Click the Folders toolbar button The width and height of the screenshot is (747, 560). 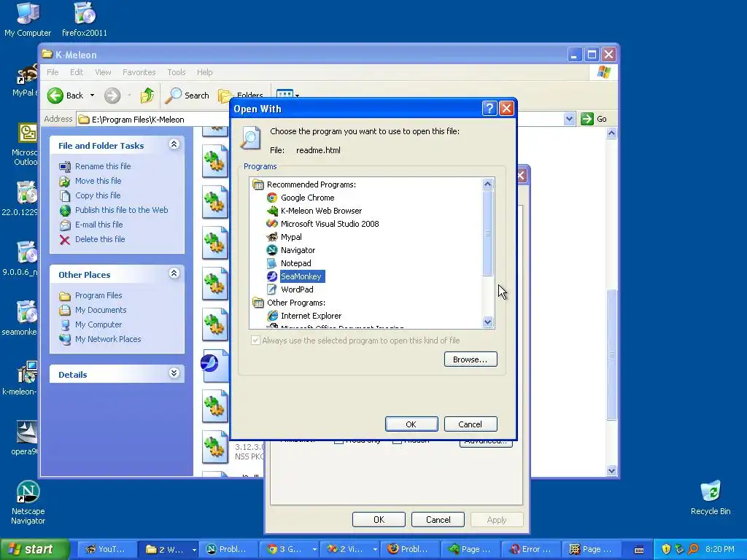pos(241,96)
